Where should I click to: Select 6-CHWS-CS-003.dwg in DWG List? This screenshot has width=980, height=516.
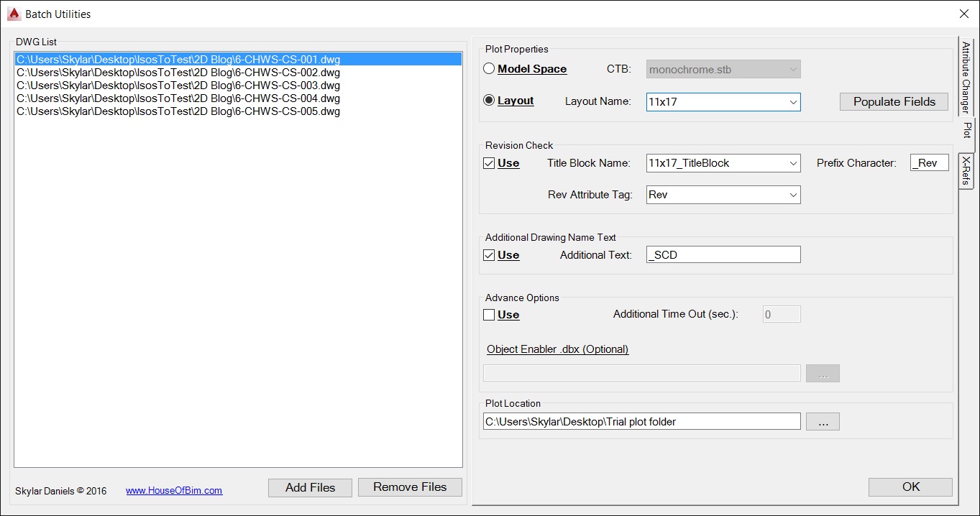(238, 86)
